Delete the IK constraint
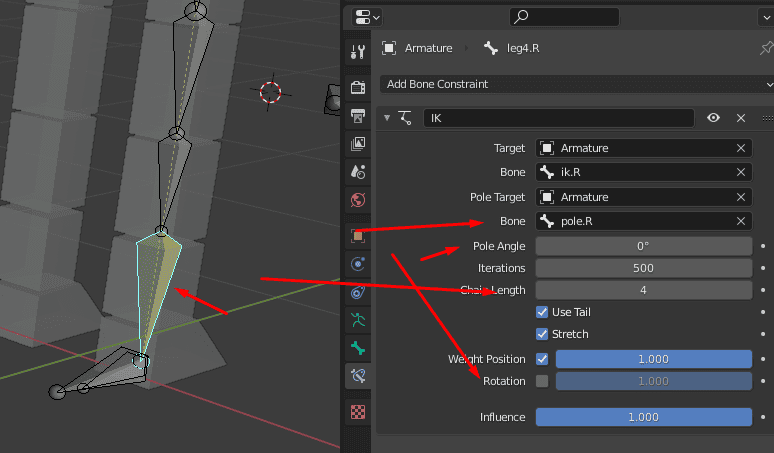Viewport: 774px width, 453px height. pos(741,118)
